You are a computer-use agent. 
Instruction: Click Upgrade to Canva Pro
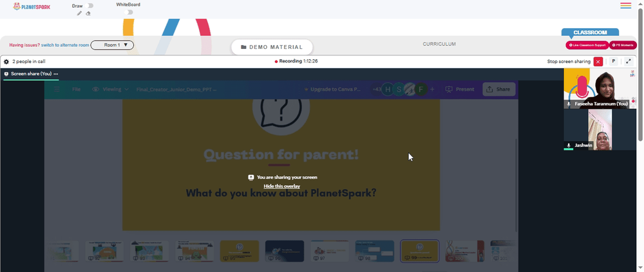332,89
